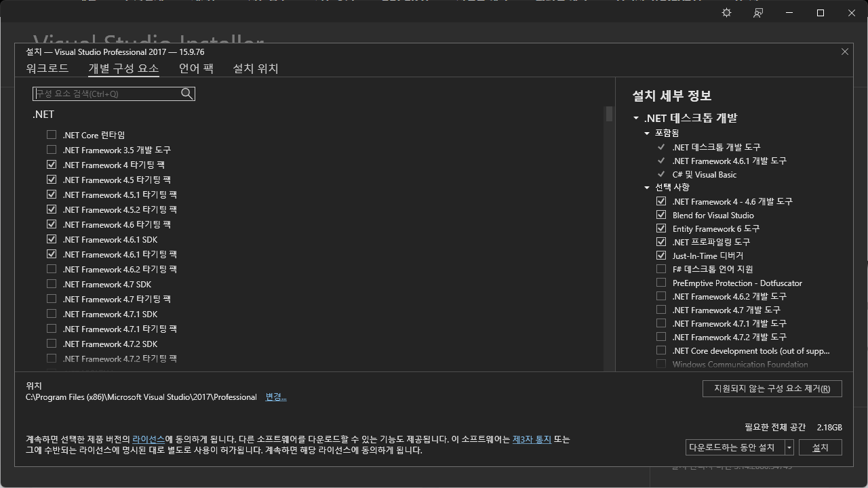868x488 pixels.
Task: Select 개별 구성 요소 tab
Action: (123, 68)
